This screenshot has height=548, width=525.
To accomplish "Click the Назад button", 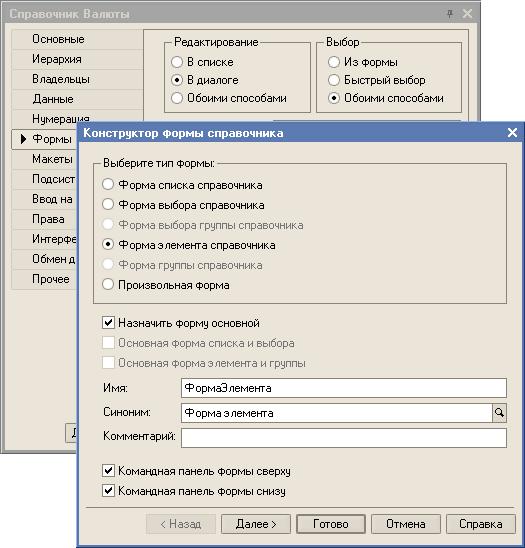I will 181,524.
